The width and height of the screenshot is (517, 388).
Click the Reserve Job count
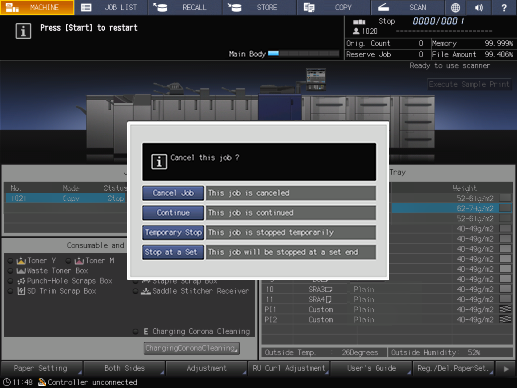[421, 54]
